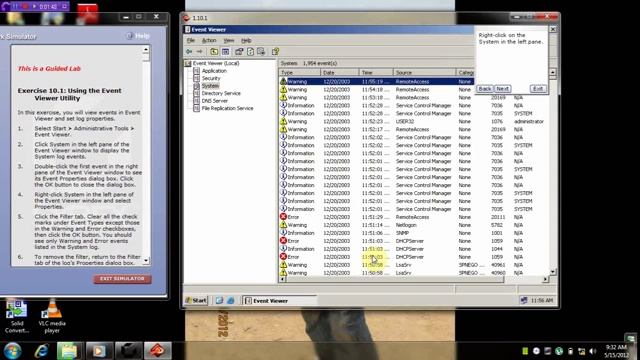Open the File menu in Event Viewer
Screen dimensions: 640x360
191,40
